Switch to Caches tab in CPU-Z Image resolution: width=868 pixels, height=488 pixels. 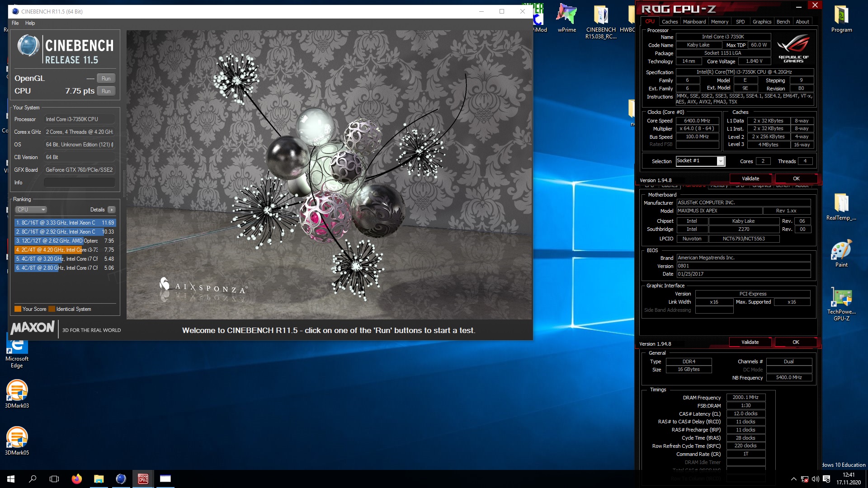pos(670,22)
